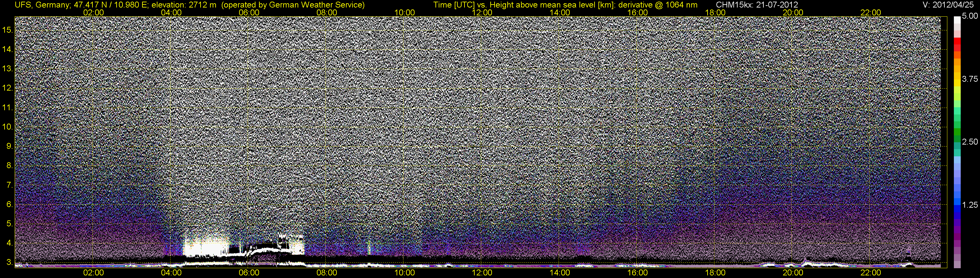Viewport: 980px width, 278px height.
Task: Click the height axis label '14.'
Action: pos(7,49)
